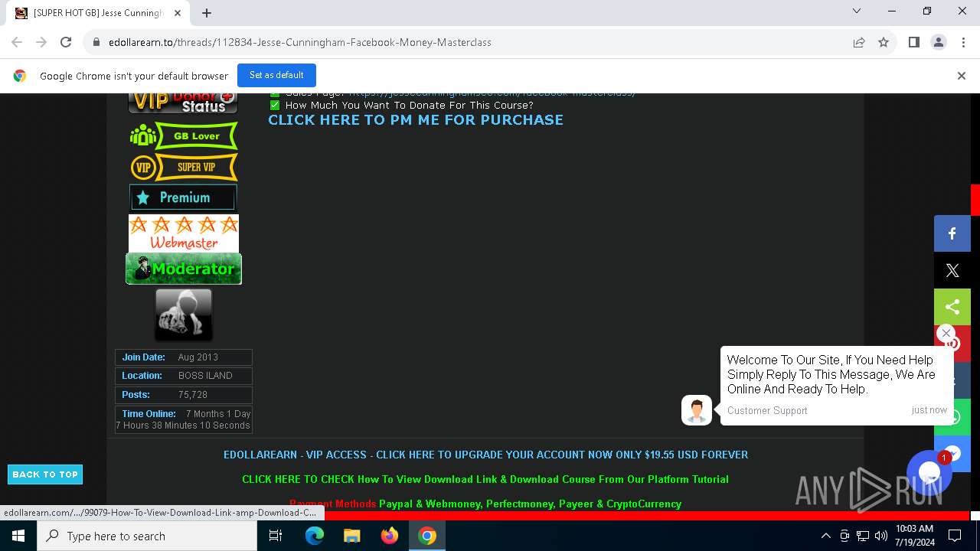
Task: Click the Windows taskbar search box
Action: (x=147, y=536)
